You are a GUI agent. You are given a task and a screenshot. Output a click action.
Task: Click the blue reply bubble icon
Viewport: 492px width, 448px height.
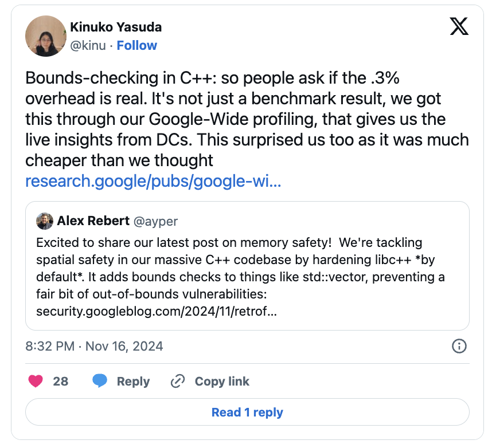[x=100, y=382]
